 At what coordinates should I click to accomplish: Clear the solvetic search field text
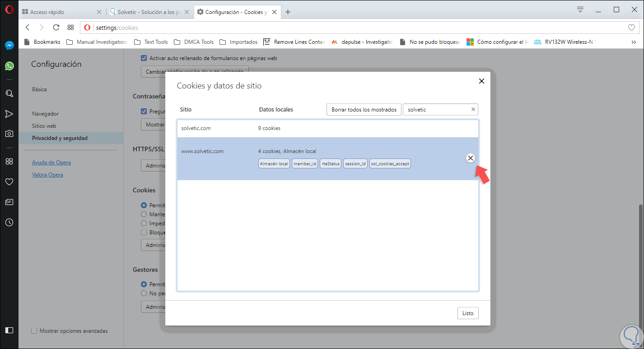(x=473, y=109)
